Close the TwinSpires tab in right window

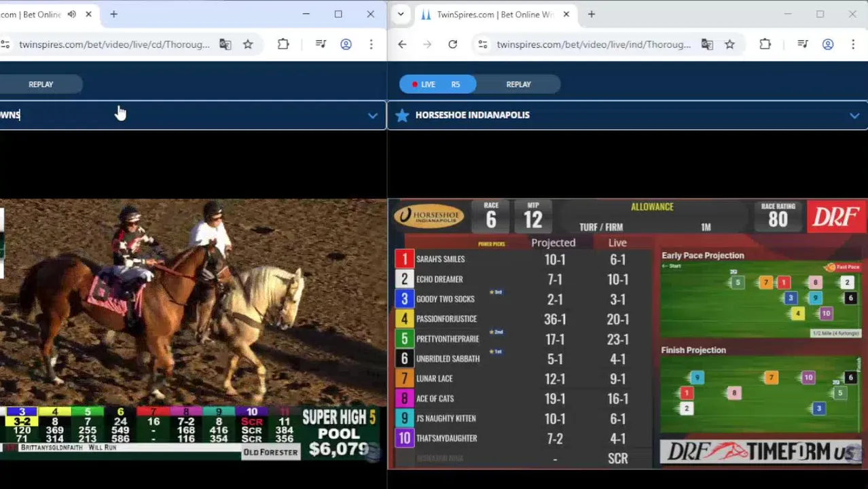pyautogui.click(x=566, y=14)
